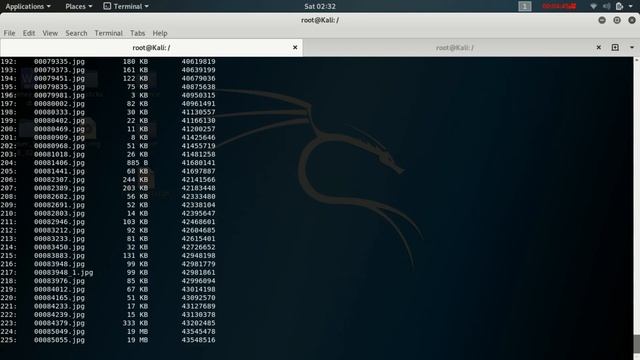Close the terminal window
640x360 pixels.
[x=632, y=20]
